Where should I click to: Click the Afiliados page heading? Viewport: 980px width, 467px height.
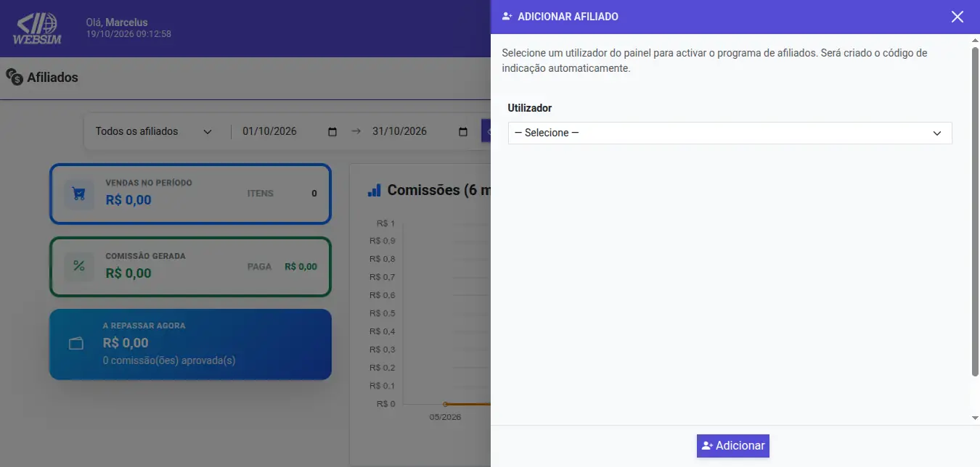point(52,78)
